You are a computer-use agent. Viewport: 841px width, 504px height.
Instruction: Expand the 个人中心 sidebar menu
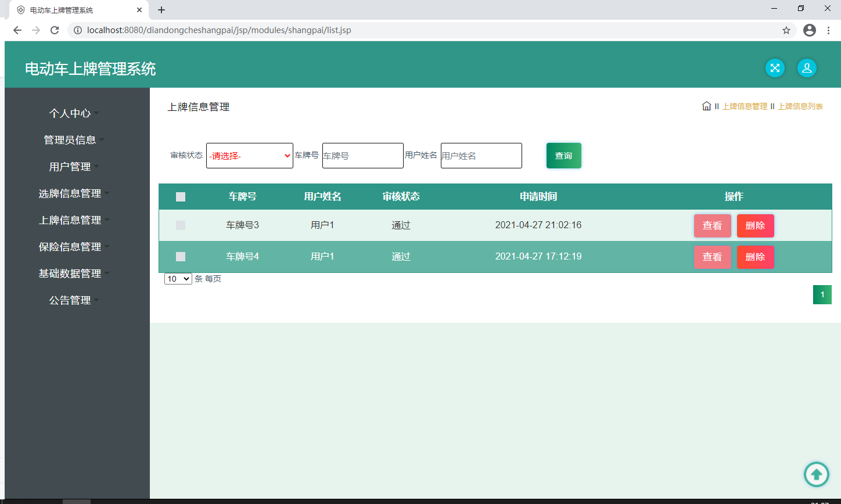(x=74, y=113)
